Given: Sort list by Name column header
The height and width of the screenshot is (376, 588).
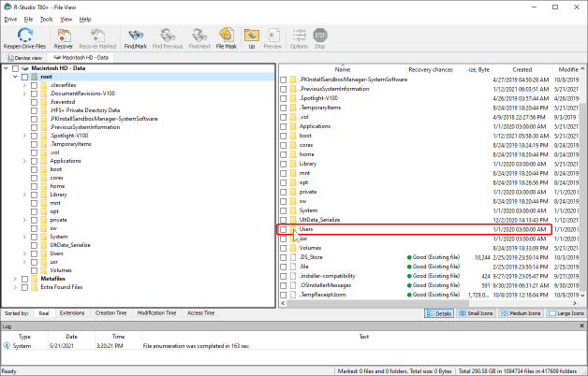Looking at the screenshot, I should point(343,69).
